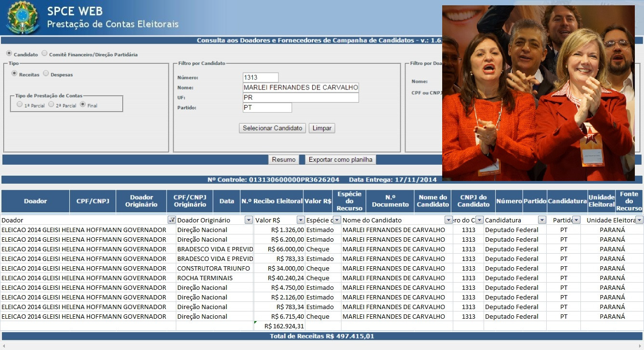644x350 pixels.
Task: Open the Valor R$ filter dropdown
Action: click(x=300, y=220)
